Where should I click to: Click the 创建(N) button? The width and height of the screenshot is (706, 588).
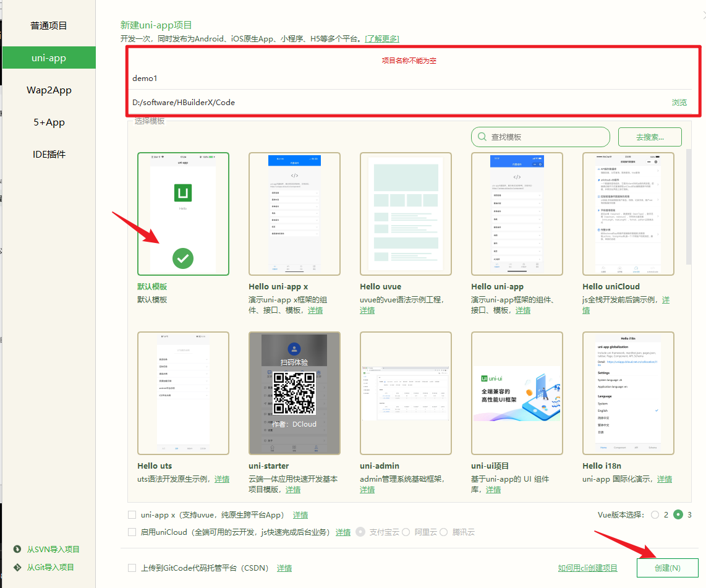point(667,568)
